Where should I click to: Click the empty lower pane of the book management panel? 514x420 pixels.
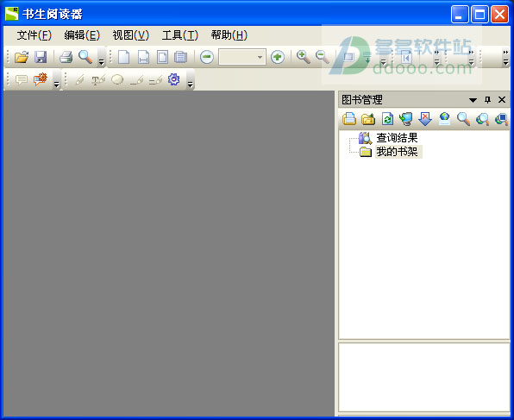pos(424,377)
